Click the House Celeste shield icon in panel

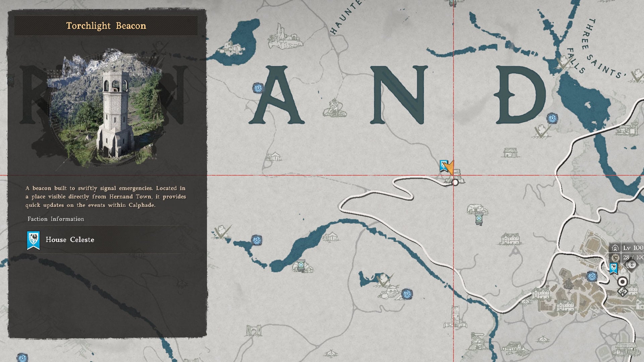click(33, 240)
